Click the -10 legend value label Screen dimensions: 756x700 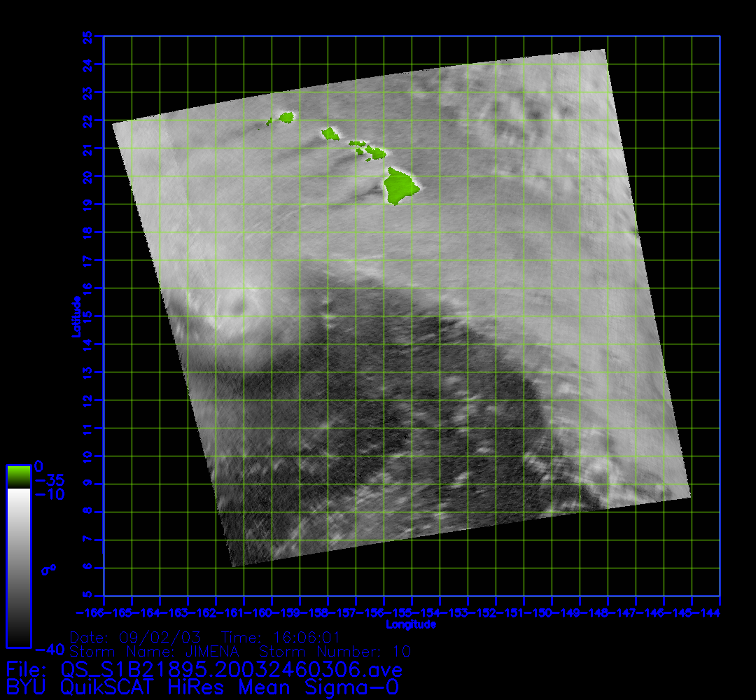coord(50,494)
